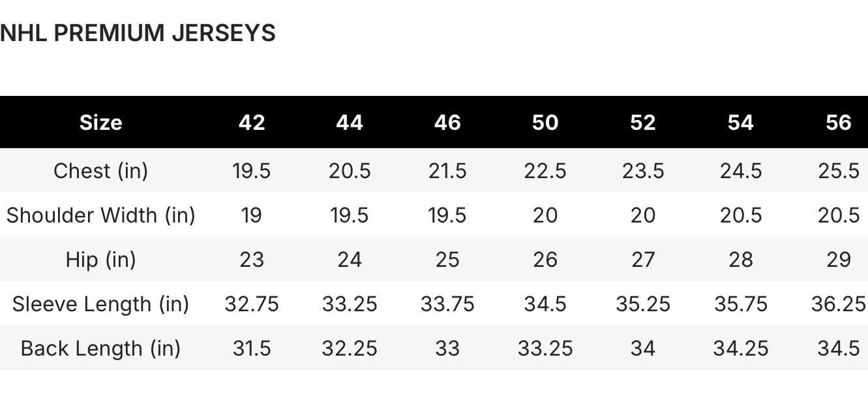Select the Shoulder Width (in) row label

100,215
